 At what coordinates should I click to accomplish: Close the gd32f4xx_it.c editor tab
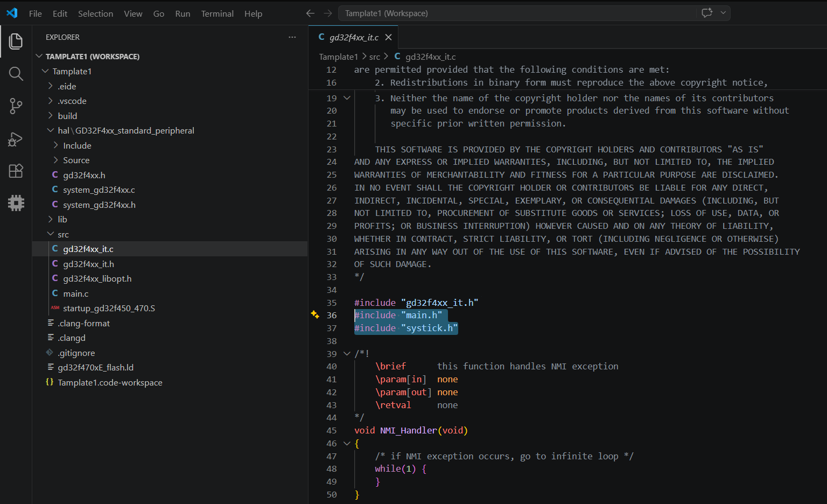tap(388, 37)
